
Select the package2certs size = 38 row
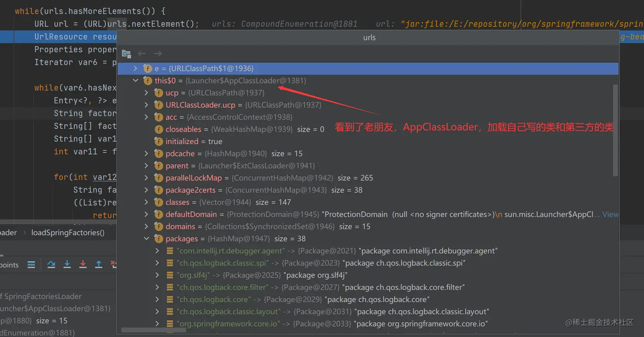368,190
